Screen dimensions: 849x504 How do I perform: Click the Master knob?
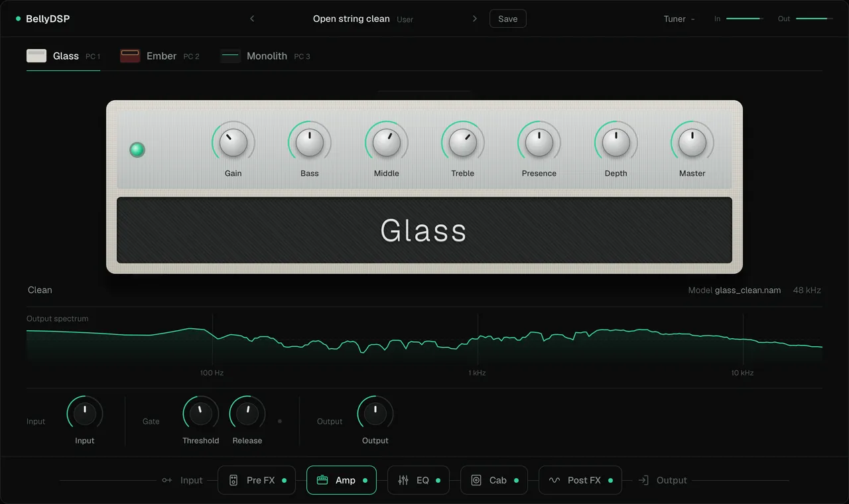point(692,143)
